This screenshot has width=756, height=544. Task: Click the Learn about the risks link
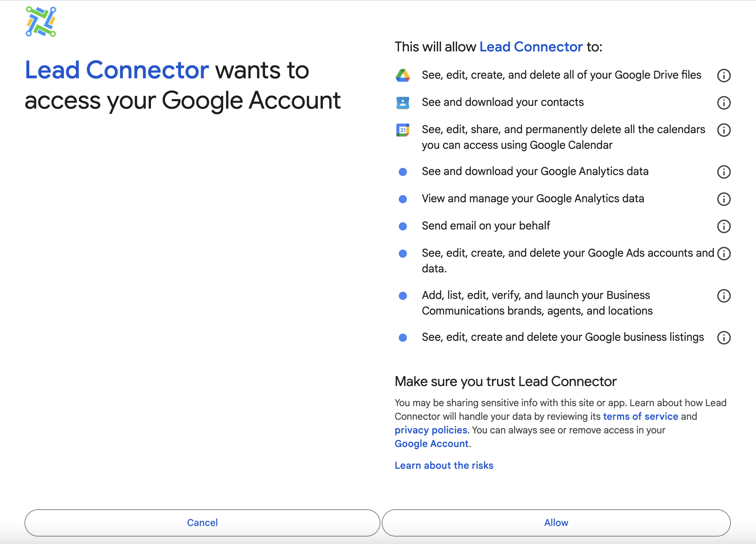tap(444, 465)
